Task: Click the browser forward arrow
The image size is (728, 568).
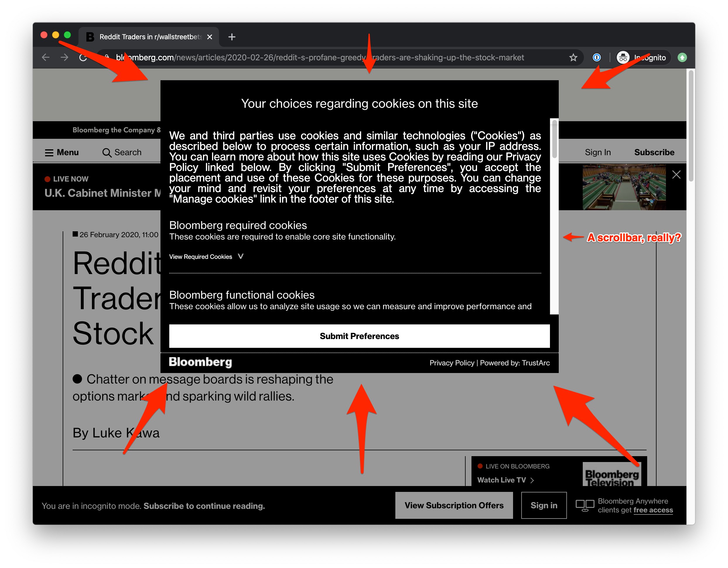Action: 64,57
